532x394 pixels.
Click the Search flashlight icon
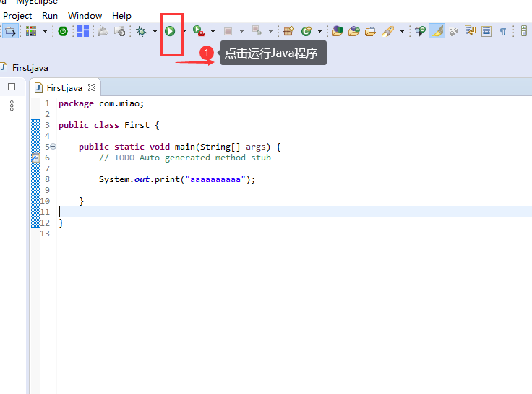pos(388,31)
